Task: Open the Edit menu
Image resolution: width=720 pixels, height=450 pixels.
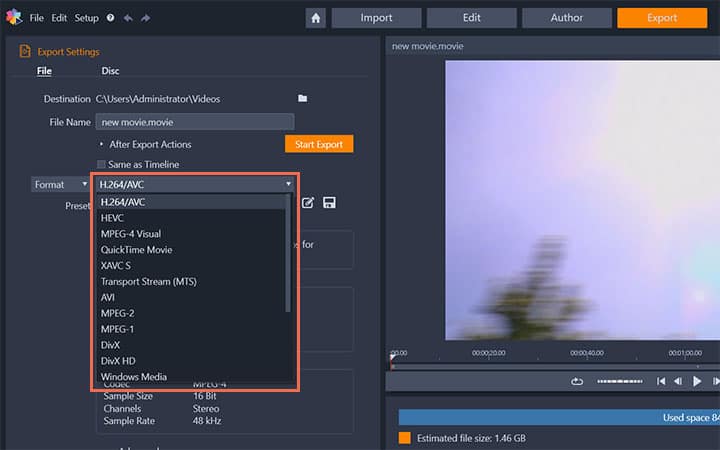Action: [59, 18]
